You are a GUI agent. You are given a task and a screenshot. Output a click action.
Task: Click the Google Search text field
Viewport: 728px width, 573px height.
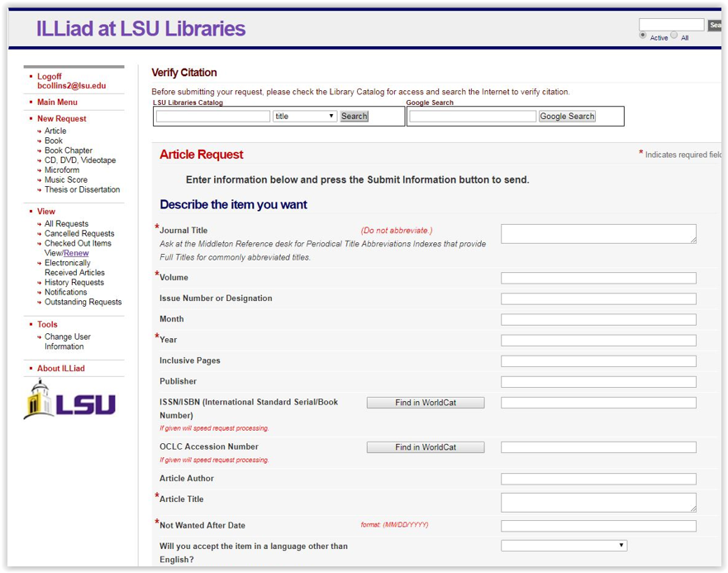pyautogui.click(x=473, y=117)
